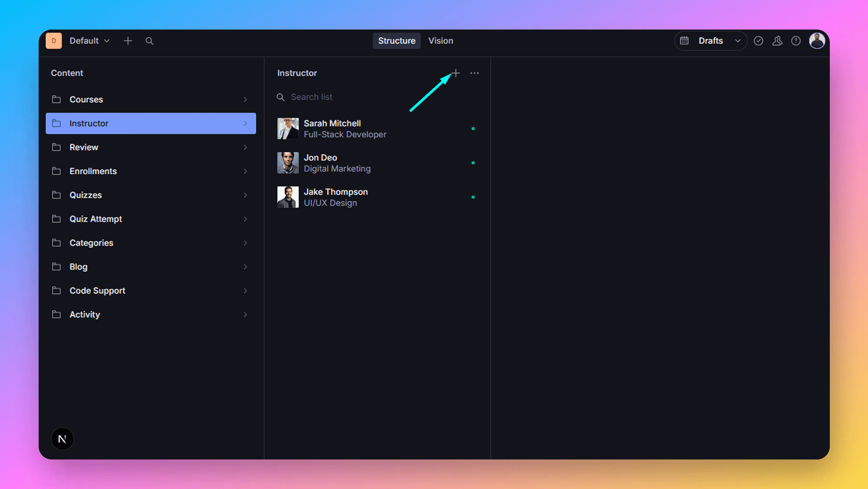The width and height of the screenshot is (868, 489).
Task: Open the Code Support folder
Action: coord(97,291)
